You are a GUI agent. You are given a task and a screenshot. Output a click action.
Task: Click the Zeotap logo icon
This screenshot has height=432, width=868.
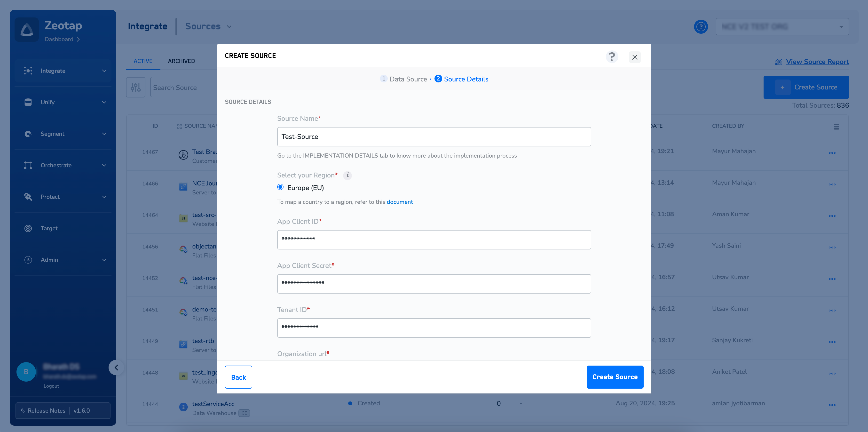(x=27, y=30)
